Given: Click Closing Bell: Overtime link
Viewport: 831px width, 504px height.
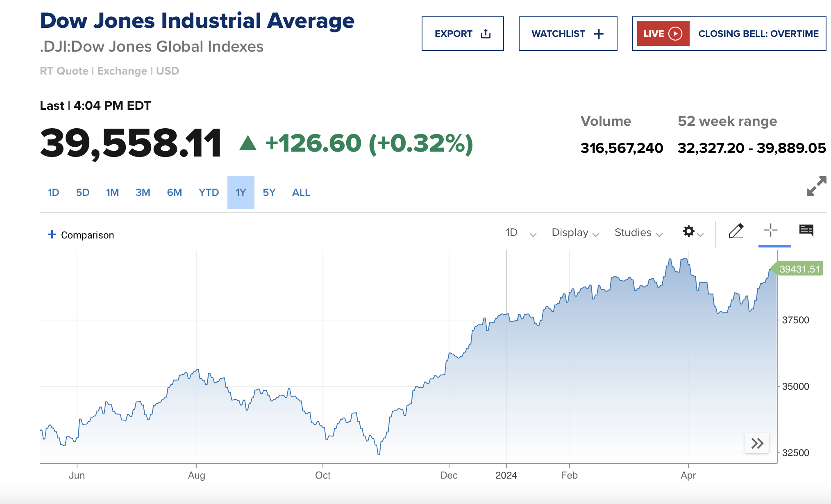Looking at the screenshot, I should click(x=758, y=34).
